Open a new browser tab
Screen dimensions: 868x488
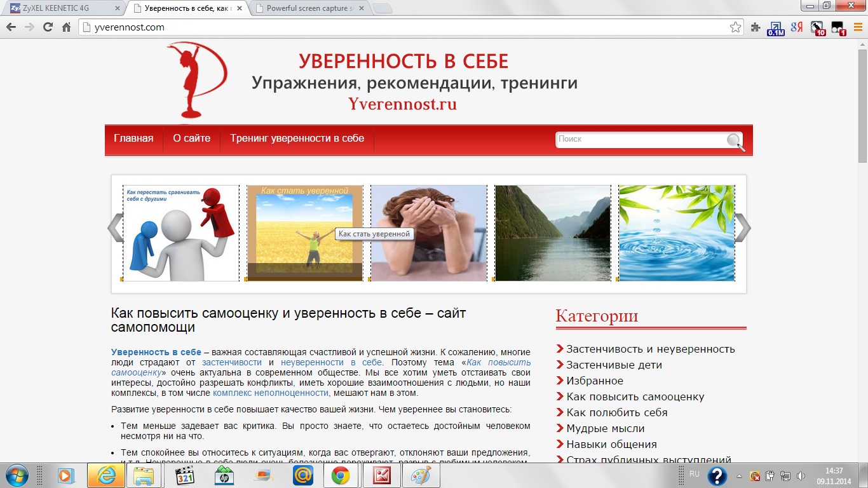(x=382, y=9)
